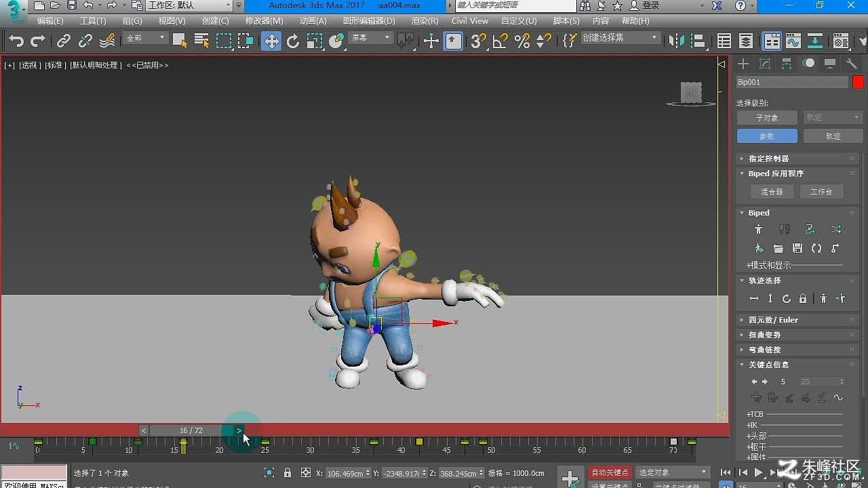Viewport: 868px width, 488px height.
Task: Click next frame arrow on time slider
Action: pos(239,430)
